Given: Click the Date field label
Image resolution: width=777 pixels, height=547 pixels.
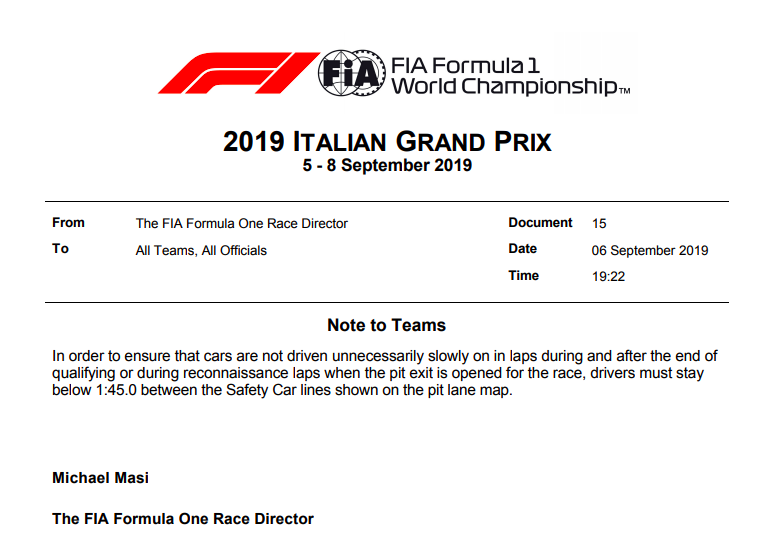Looking at the screenshot, I should click(522, 249).
